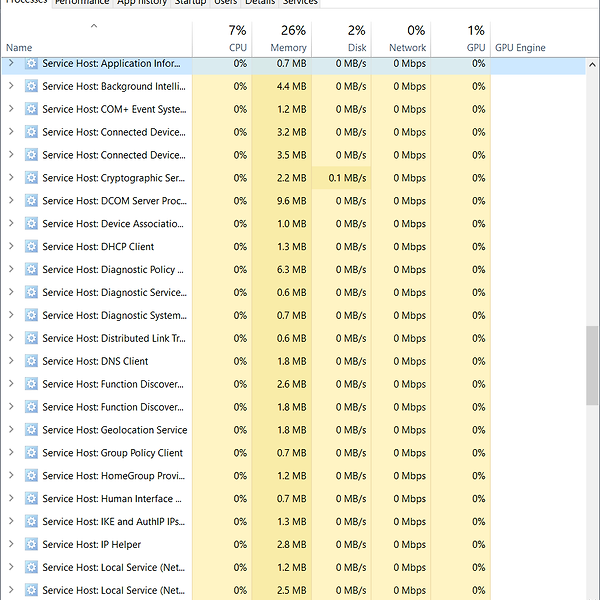Screen dimensions: 600x600
Task: Open the Users tab
Action: point(225,3)
